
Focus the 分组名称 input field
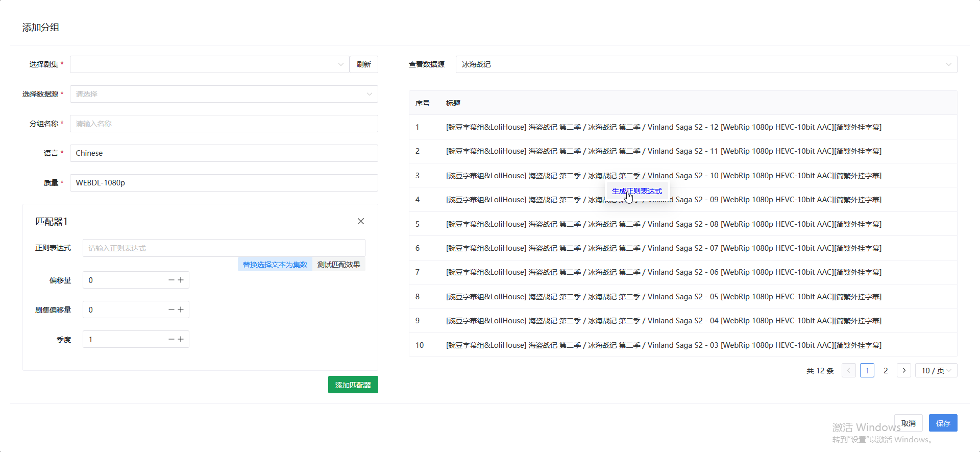(x=224, y=124)
